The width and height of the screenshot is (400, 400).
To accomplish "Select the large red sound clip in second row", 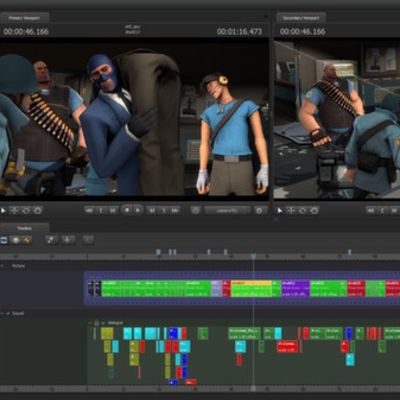I will pyautogui.click(x=287, y=347).
